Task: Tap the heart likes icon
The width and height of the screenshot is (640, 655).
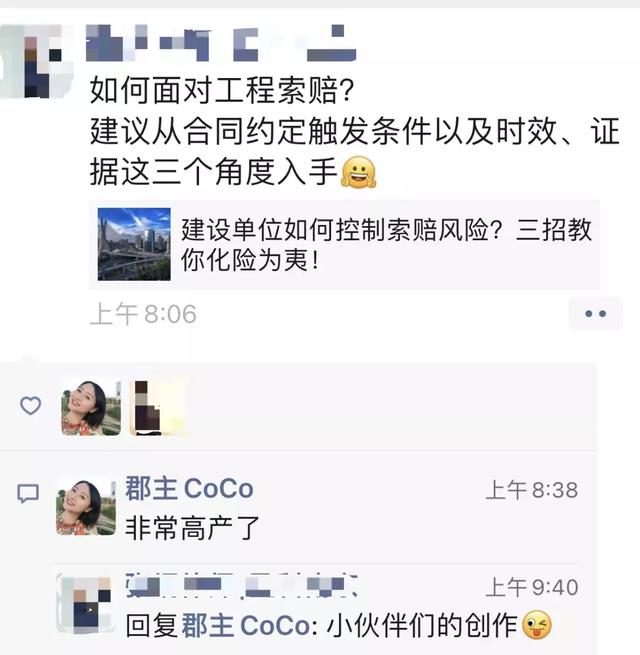Action: pos(30,406)
